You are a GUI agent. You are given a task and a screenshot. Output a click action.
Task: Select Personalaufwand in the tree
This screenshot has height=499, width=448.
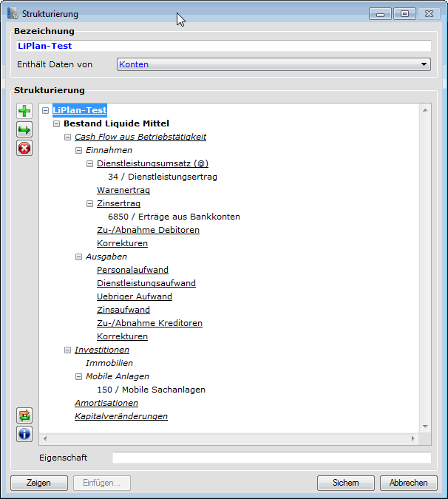132,271
